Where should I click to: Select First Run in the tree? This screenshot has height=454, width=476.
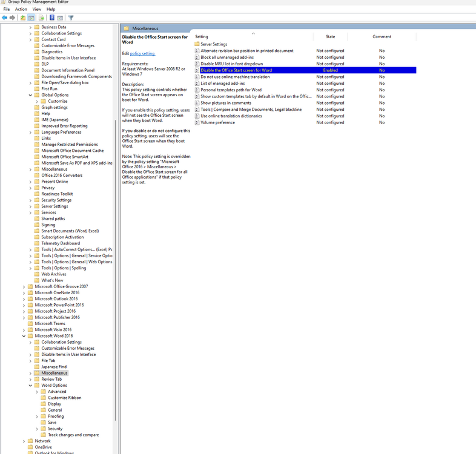49,89
